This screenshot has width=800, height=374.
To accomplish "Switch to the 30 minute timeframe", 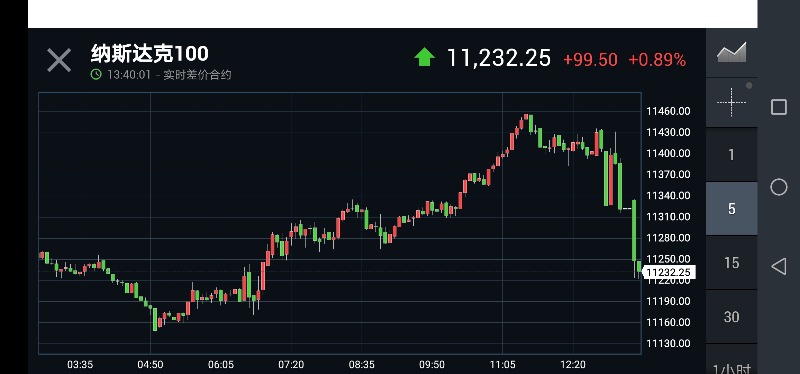I will pos(731,317).
